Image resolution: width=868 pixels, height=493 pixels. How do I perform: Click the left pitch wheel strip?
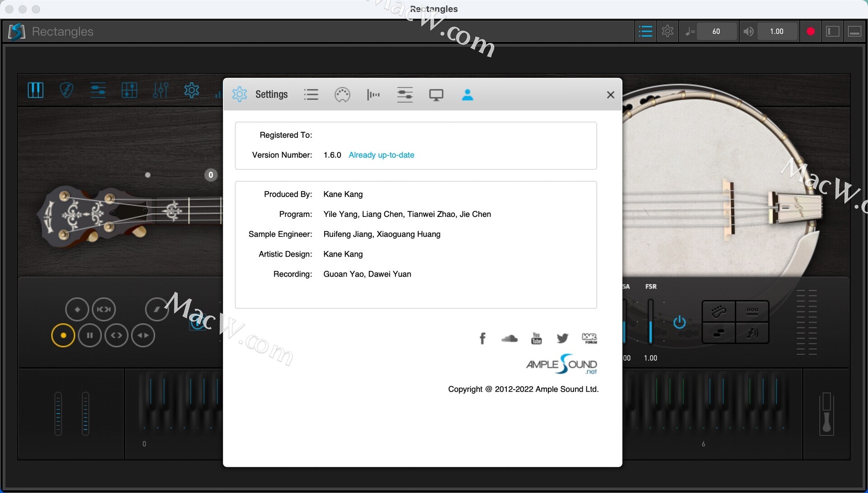click(58, 413)
